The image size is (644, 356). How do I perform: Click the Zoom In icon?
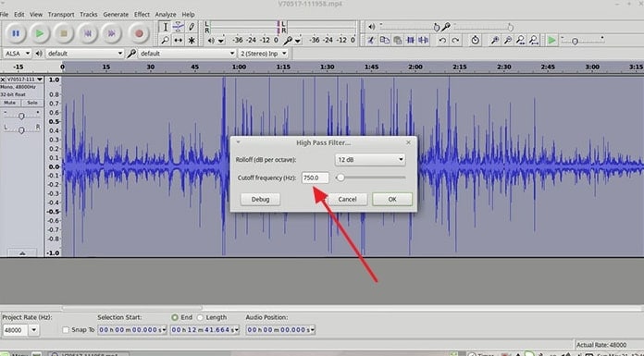click(495, 41)
